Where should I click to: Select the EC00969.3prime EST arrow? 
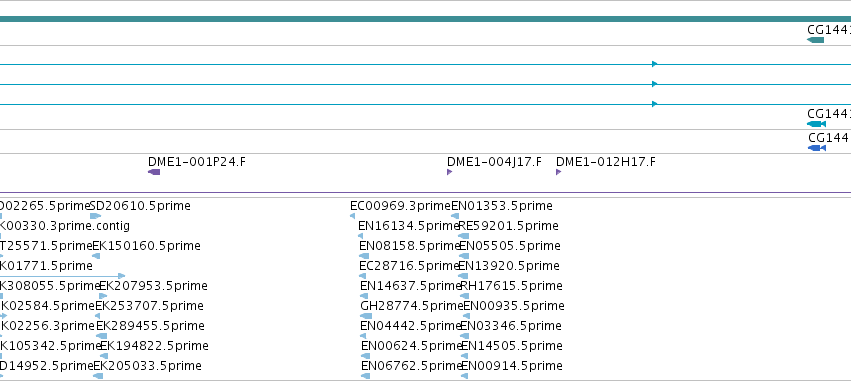tap(353, 216)
